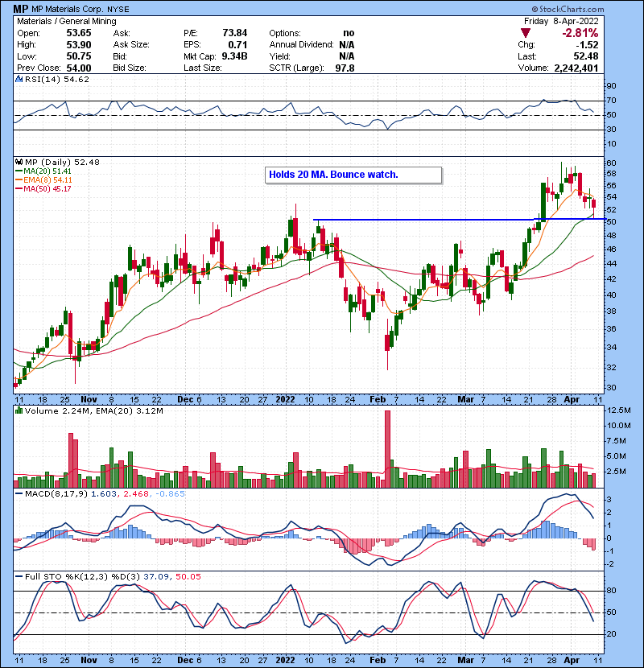
Task: Click the SCTR (Large) value 97.8
Action: [x=345, y=68]
